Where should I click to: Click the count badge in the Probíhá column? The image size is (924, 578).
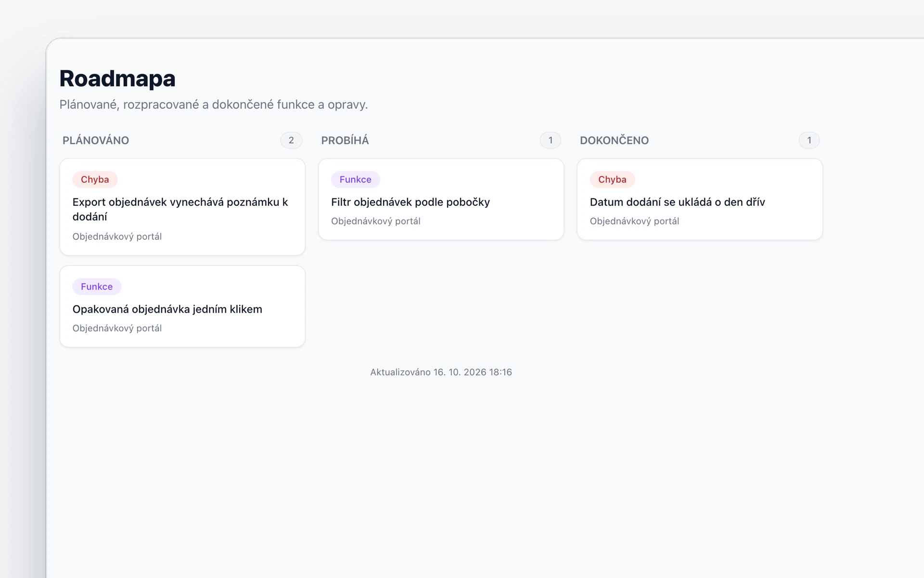click(x=551, y=140)
